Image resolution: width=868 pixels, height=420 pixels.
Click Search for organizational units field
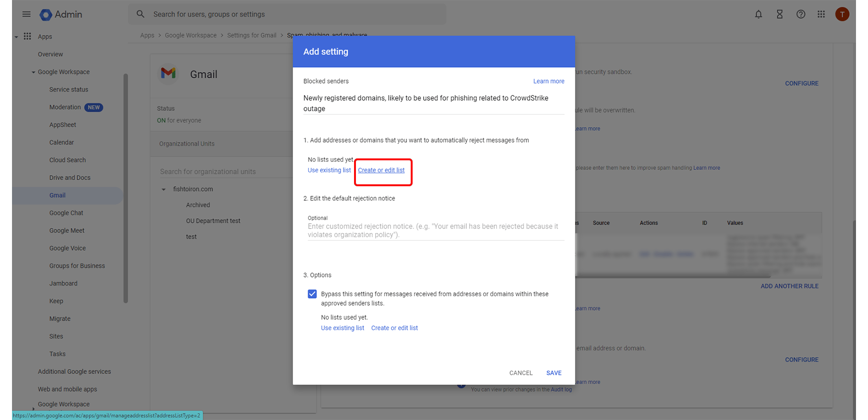pos(226,171)
